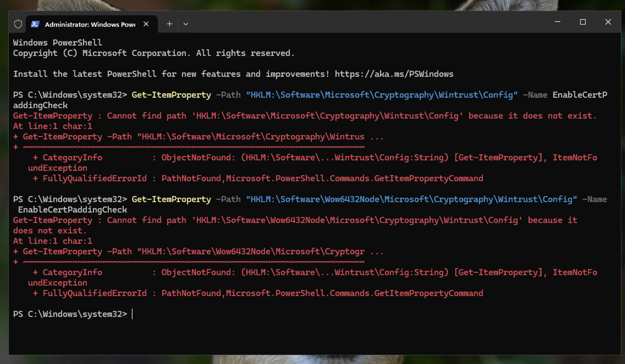
Task: Click the first 'At line:1 char:1' line
Action: coord(53,126)
